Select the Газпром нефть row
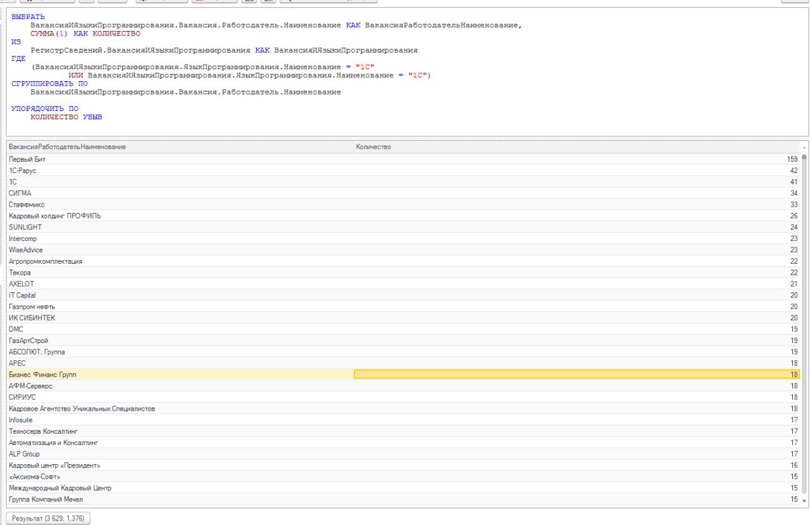The height and width of the screenshot is (525, 812). [x=403, y=306]
